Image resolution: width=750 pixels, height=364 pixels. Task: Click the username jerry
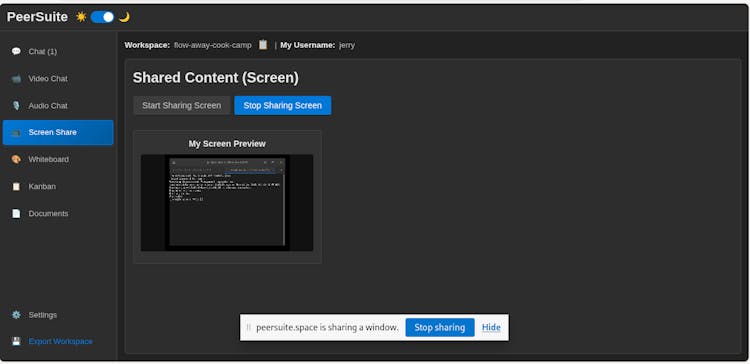coord(347,45)
